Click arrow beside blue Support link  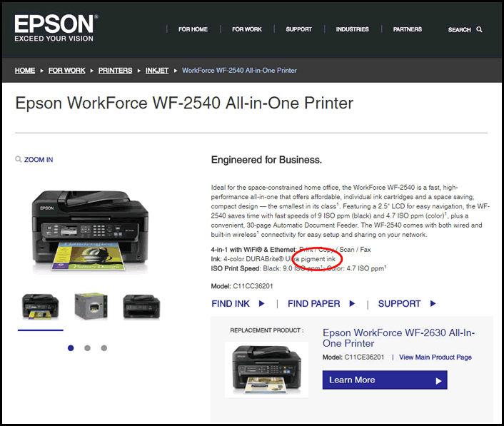[x=433, y=303]
